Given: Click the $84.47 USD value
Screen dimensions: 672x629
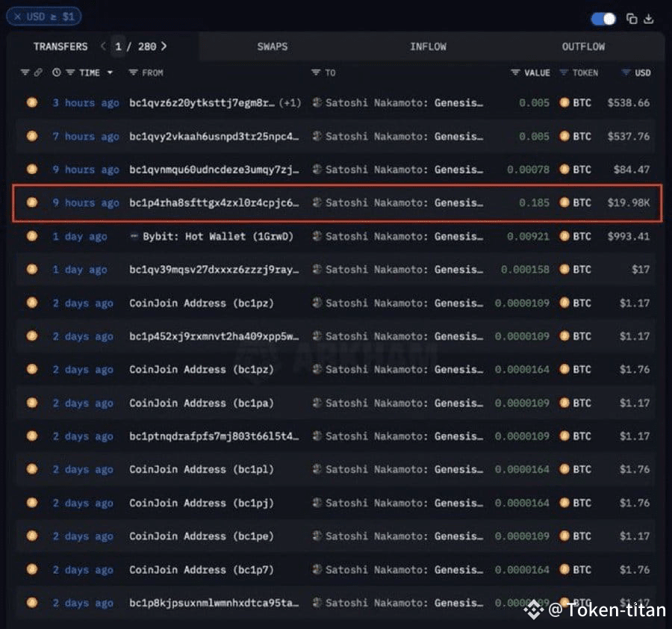Looking at the screenshot, I should (x=631, y=170).
